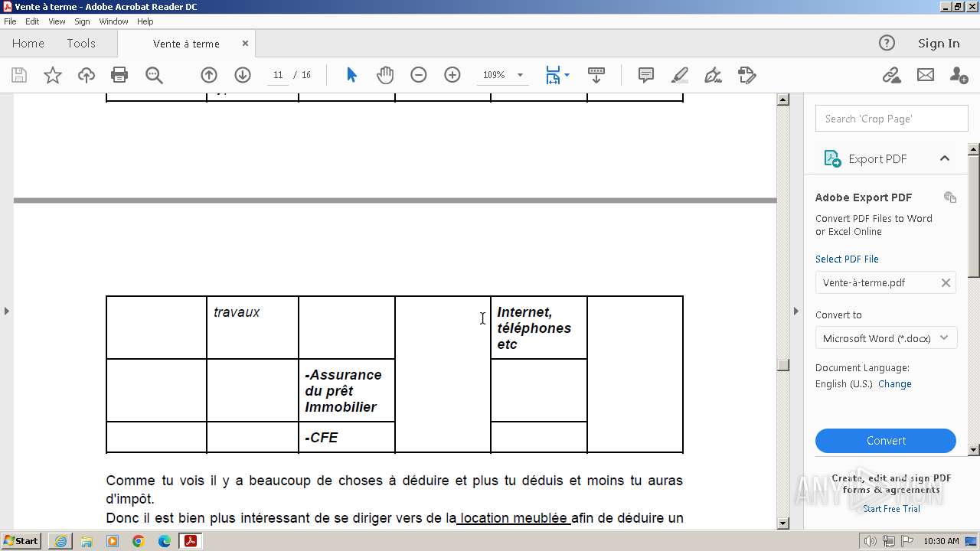Activate the hand pan tool
980x551 pixels.
pyautogui.click(x=385, y=75)
